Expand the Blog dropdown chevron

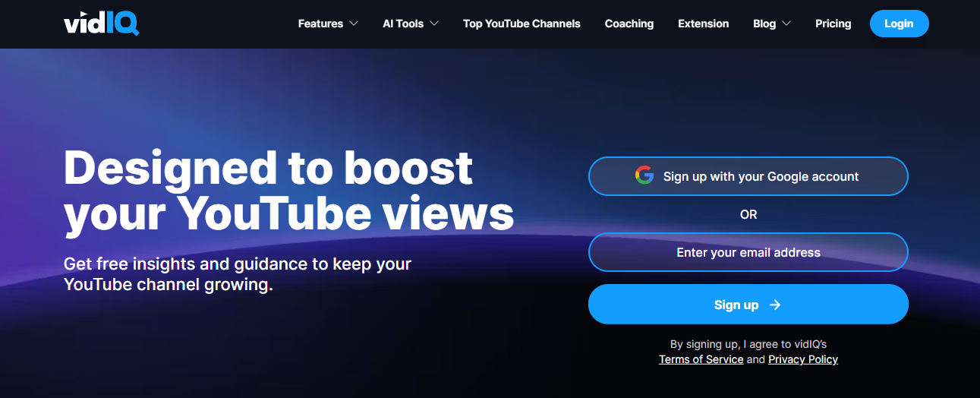point(786,24)
